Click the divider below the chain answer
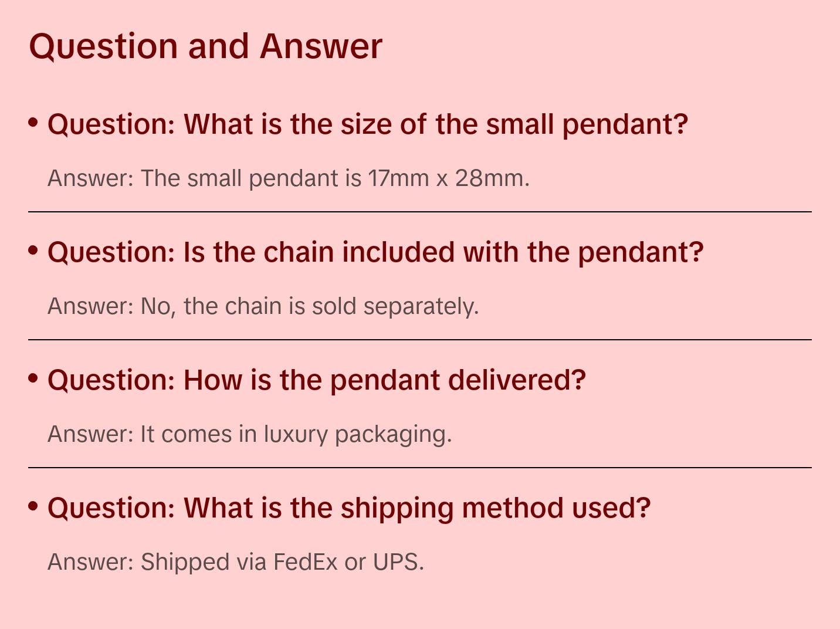 point(420,340)
